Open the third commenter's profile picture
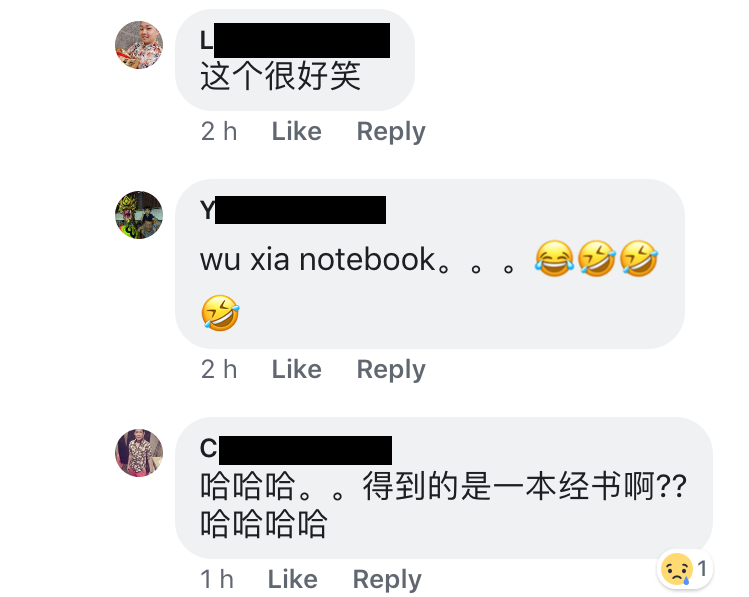The image size is (749, 597). point(139,453)
